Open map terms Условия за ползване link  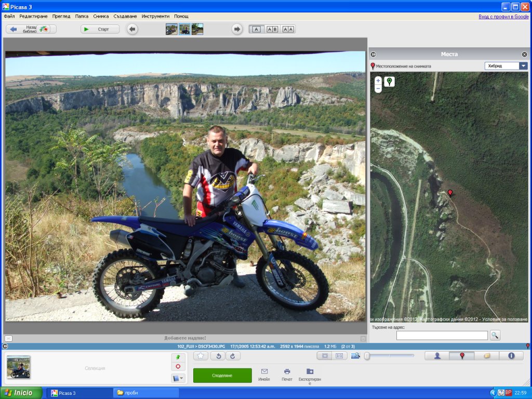pos(505,320)
